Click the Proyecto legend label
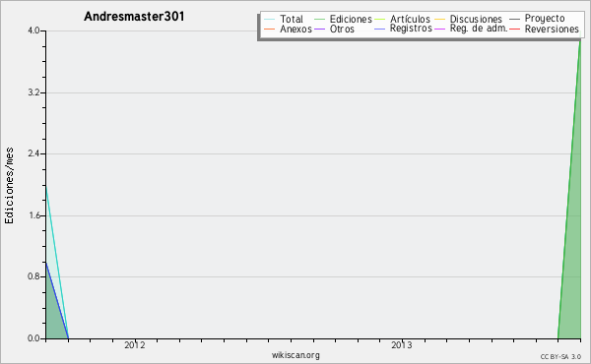Image resolution: width=591 pixels, height=364 pixels. (x=545, y=19)
